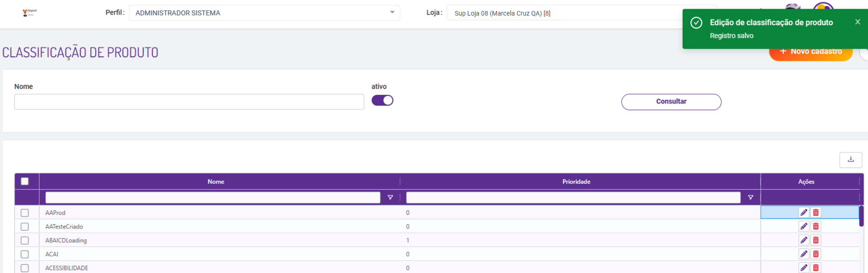Toggle the ativo switch off

[382, 100]
